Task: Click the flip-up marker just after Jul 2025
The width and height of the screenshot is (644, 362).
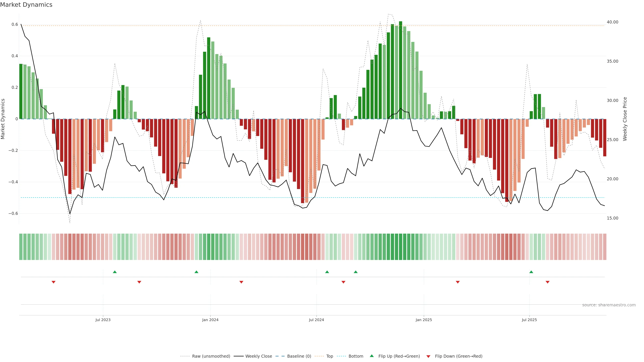Action: (x=531, y=272)
